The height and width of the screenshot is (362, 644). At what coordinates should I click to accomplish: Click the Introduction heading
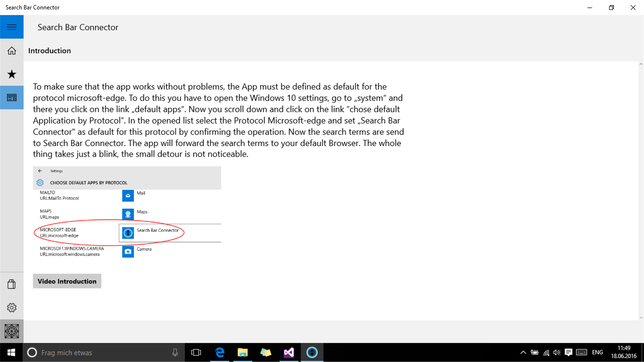(x=50, y=51)
